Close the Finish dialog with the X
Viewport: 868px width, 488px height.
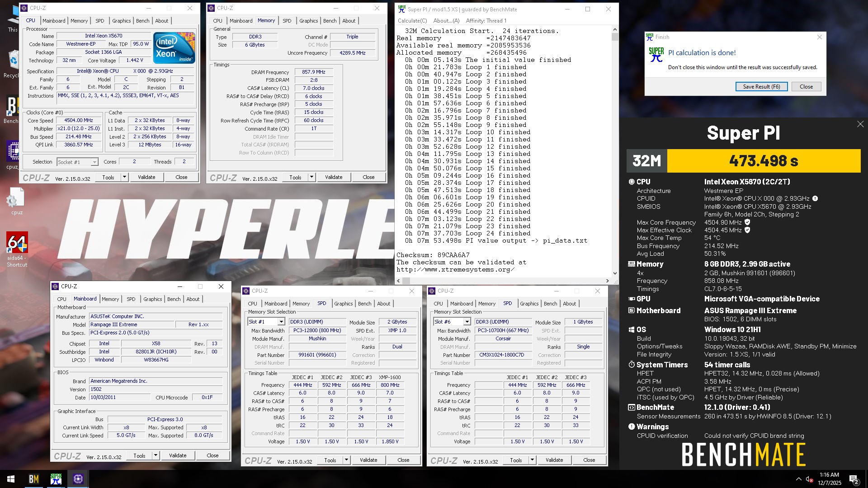click(x=819, y=37)
